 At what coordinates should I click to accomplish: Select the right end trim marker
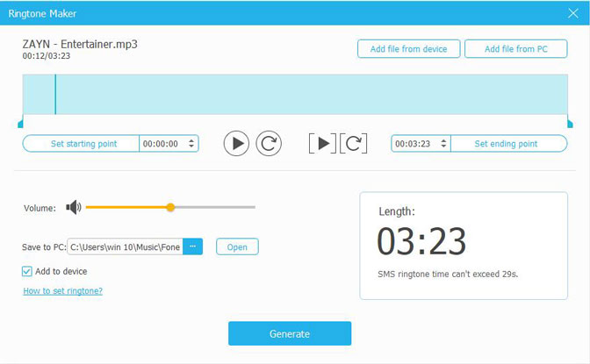pos(570,123)
